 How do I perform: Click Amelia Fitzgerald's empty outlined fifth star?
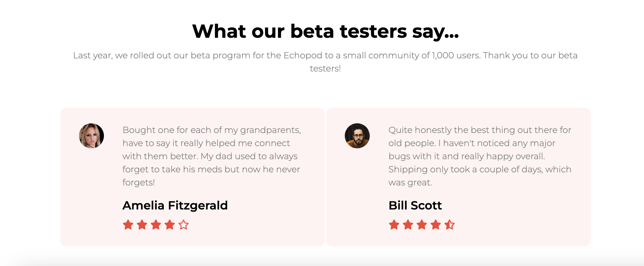pyautogui.click(x=183, y=224)
